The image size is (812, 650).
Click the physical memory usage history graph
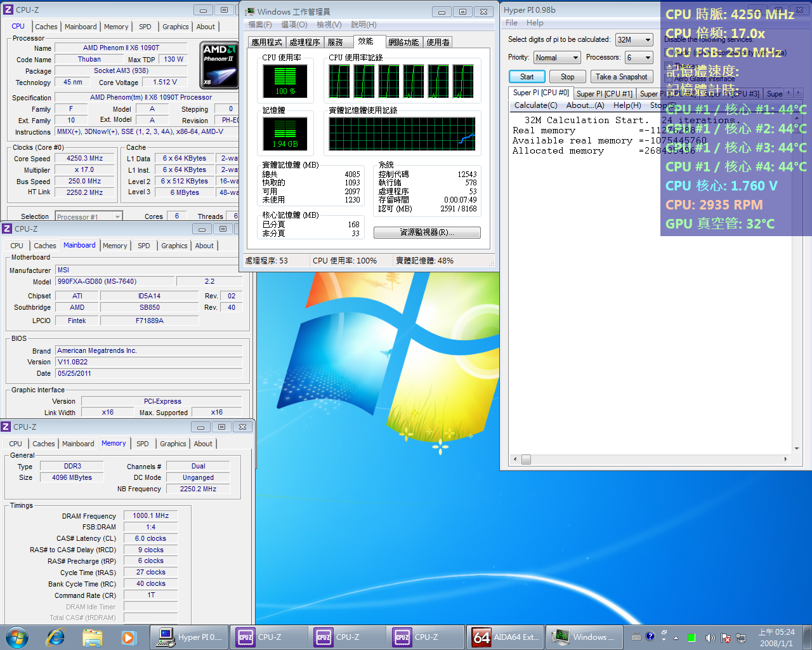pyautogui.click(x=402, y=134)
